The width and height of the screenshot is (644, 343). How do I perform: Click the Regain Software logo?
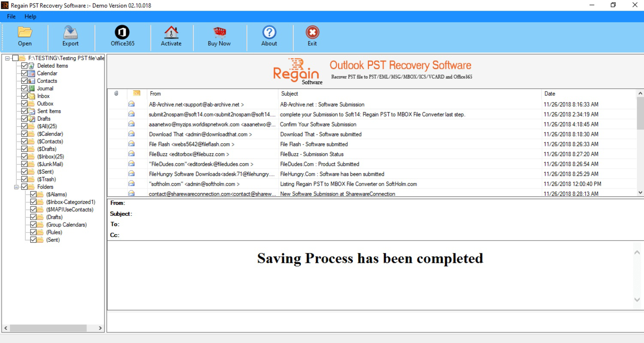297,70
